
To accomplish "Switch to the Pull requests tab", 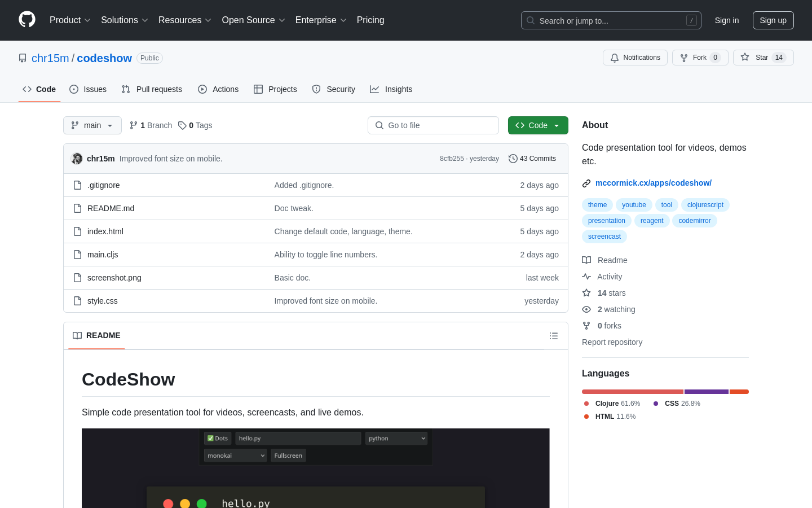I will [152, 89].
